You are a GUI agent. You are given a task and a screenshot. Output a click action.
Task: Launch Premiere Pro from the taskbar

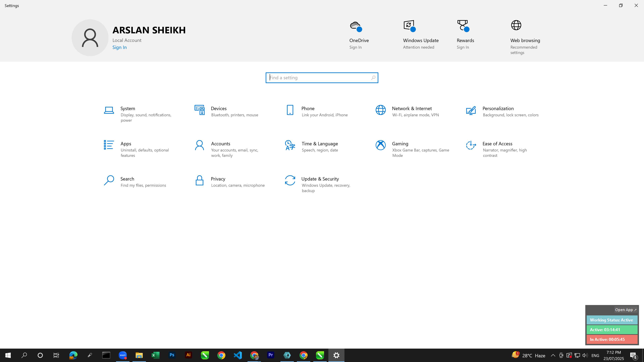pyautogui.click(x=271, y=355)
